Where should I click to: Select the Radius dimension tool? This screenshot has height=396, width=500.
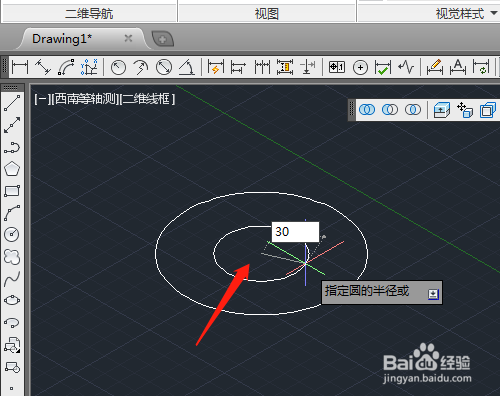[x=118, y=67]
